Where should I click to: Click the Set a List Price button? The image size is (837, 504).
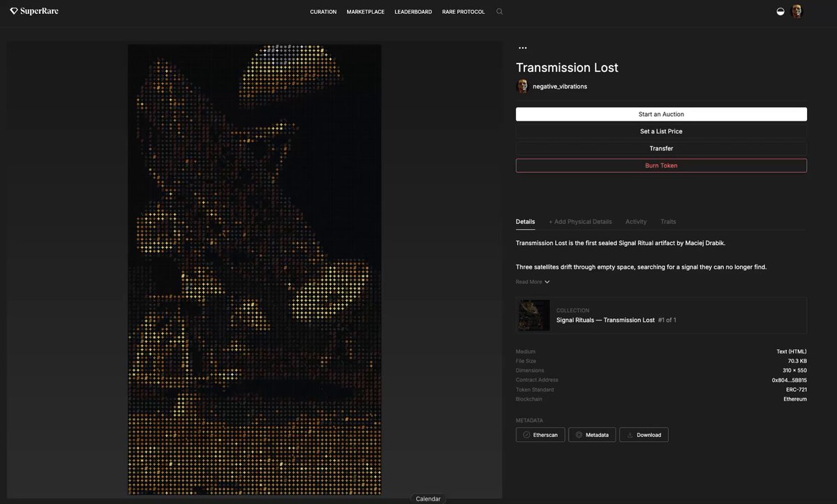coord(661,131)
